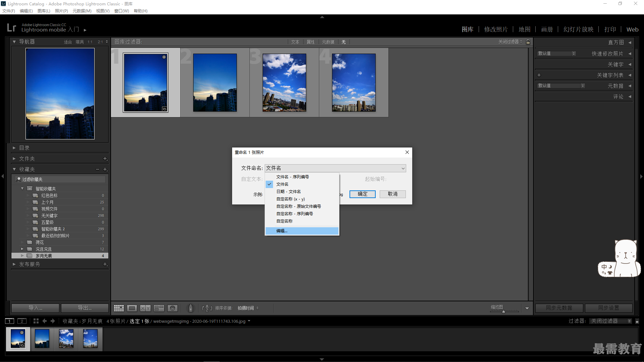Choose 编辑... to edit naming templates

[x=302, y=231]
